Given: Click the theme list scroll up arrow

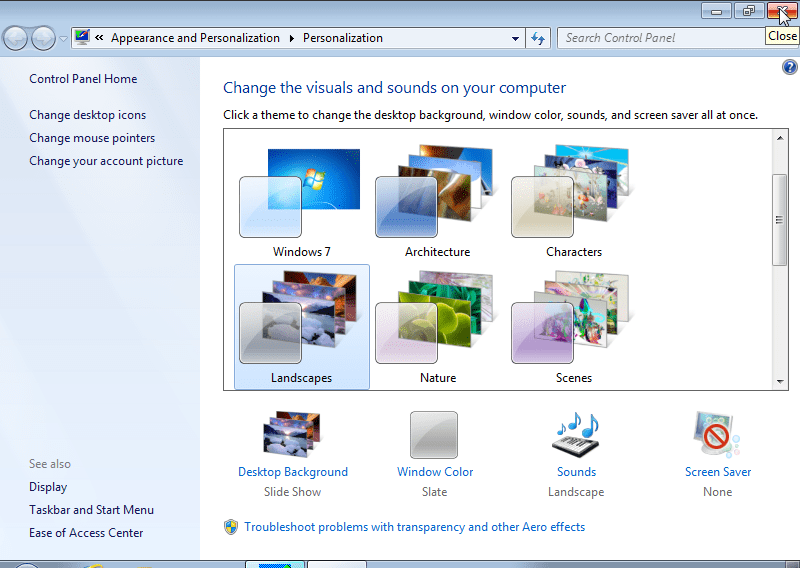Looking at the screenshot, I should [x=780, y=138].
